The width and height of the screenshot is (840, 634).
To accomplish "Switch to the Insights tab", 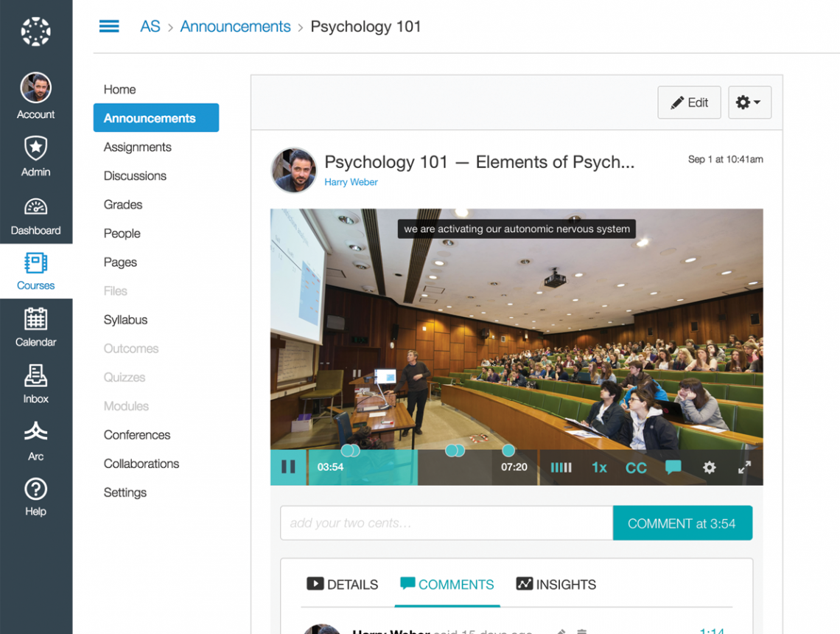I will (555, 584).
